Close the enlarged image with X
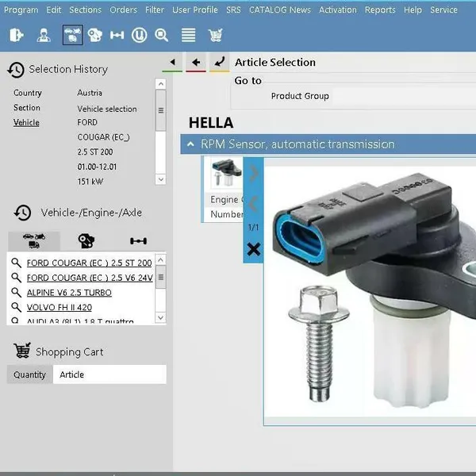 (254, 249)
